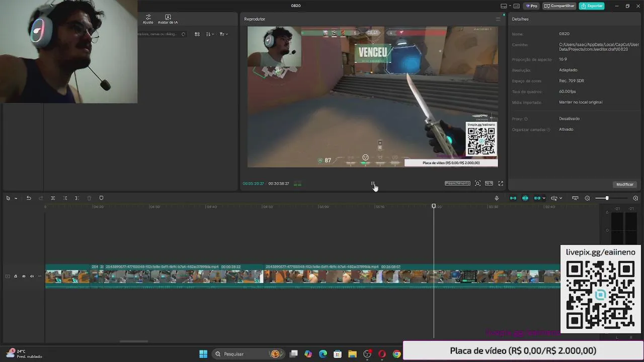Redo the last edit

(x=41, y=198)
